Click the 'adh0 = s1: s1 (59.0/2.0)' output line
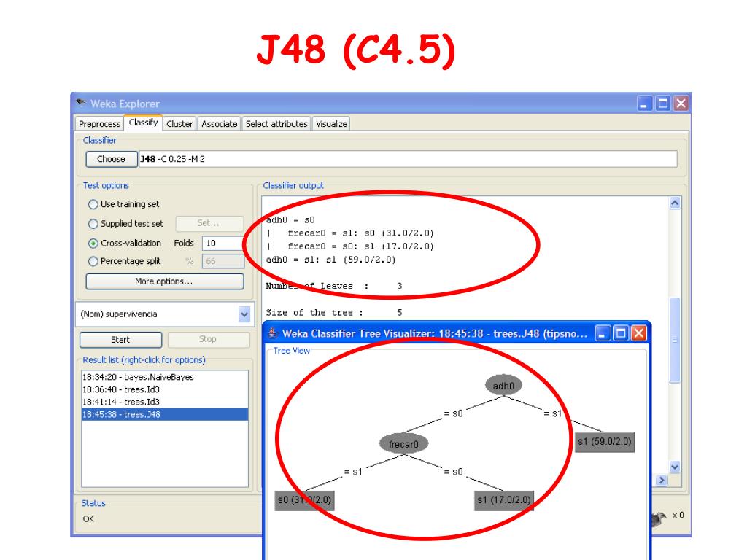The width and height of the screenshot is (747, 560). 331,260
